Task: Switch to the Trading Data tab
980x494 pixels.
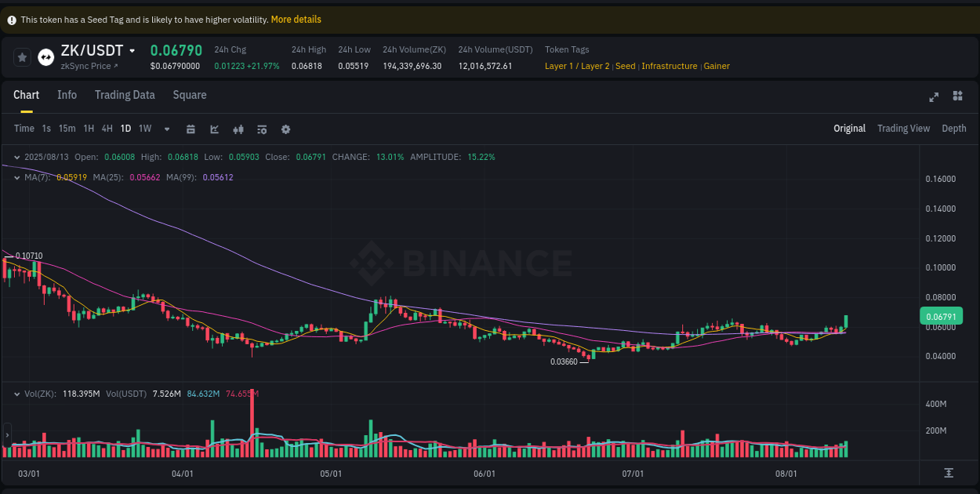Action: [125, 95]
